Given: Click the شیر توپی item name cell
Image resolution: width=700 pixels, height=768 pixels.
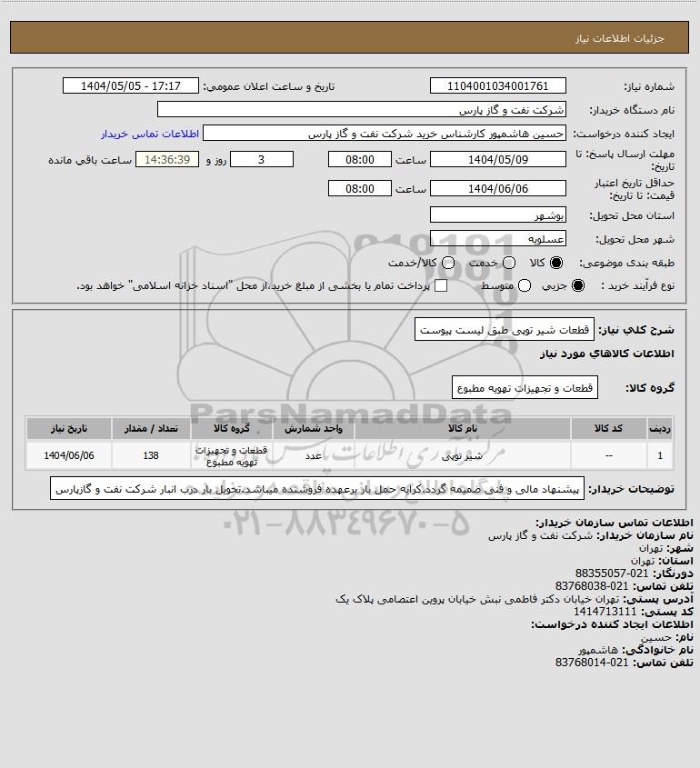Looking at the screenshot, I should [x=463, y=455].
